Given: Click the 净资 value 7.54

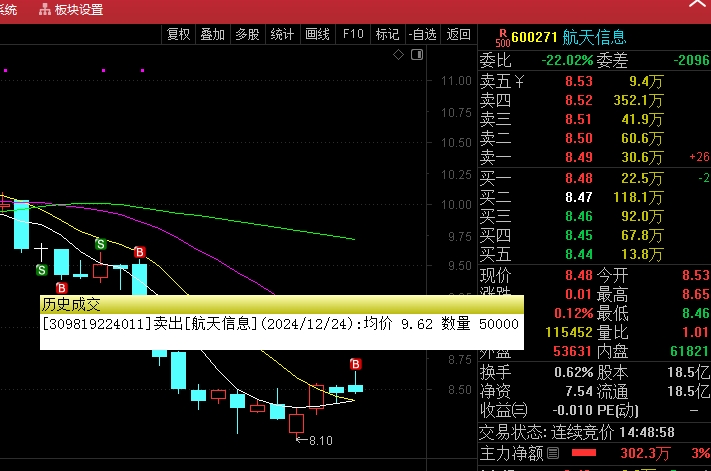Looking at the screenshot, I should point(579,391).
